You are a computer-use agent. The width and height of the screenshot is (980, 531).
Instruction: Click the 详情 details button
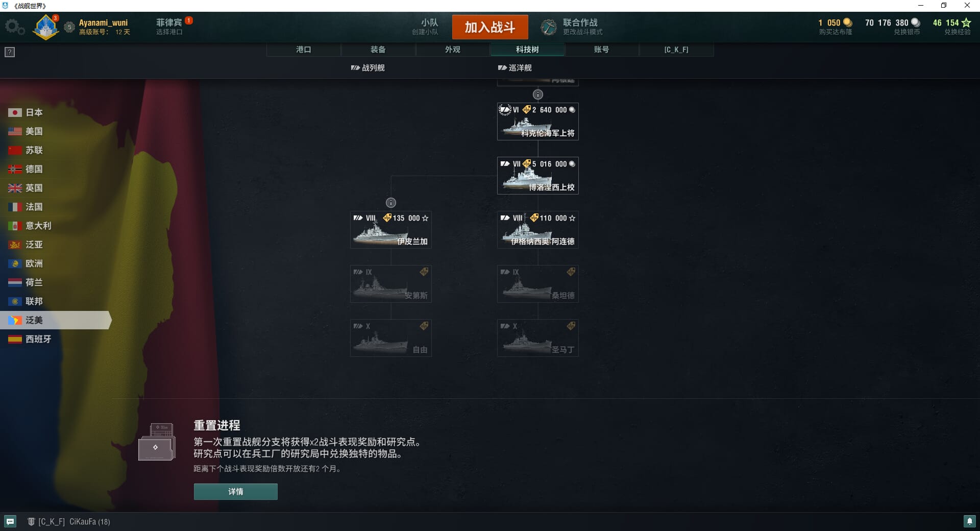point(236,492)
